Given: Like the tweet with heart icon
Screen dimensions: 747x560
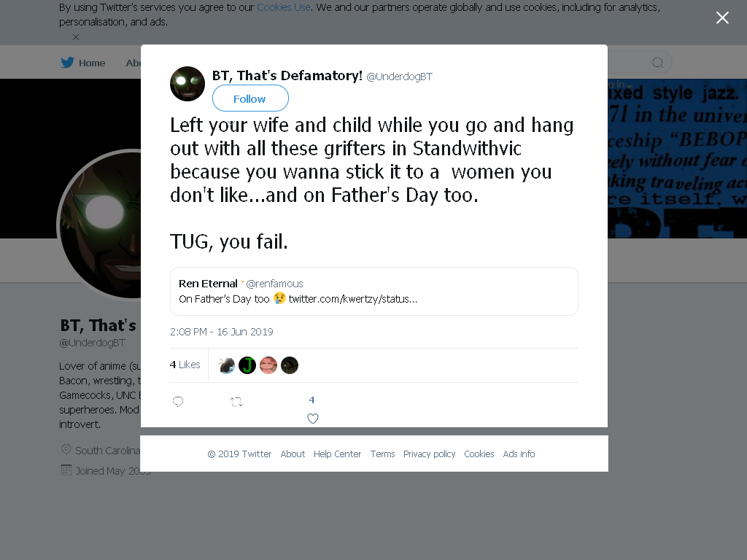Looking at the screenshot, I should coord(312,419).
